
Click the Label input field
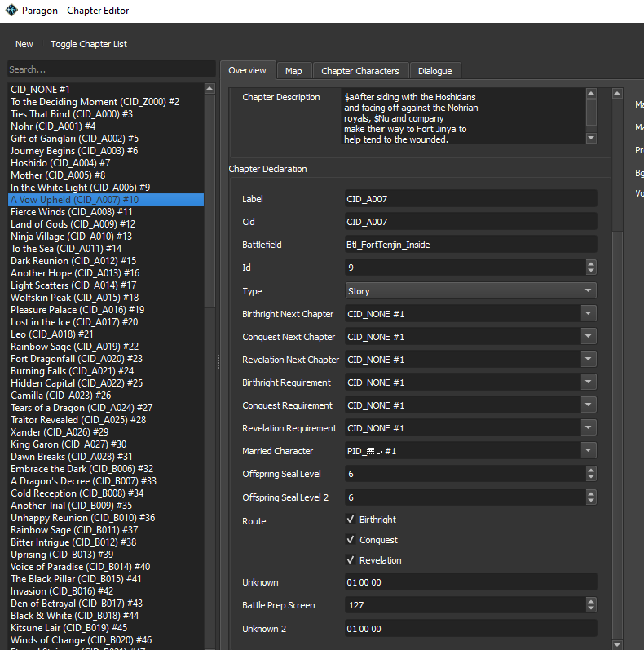[x=471, y=198]
